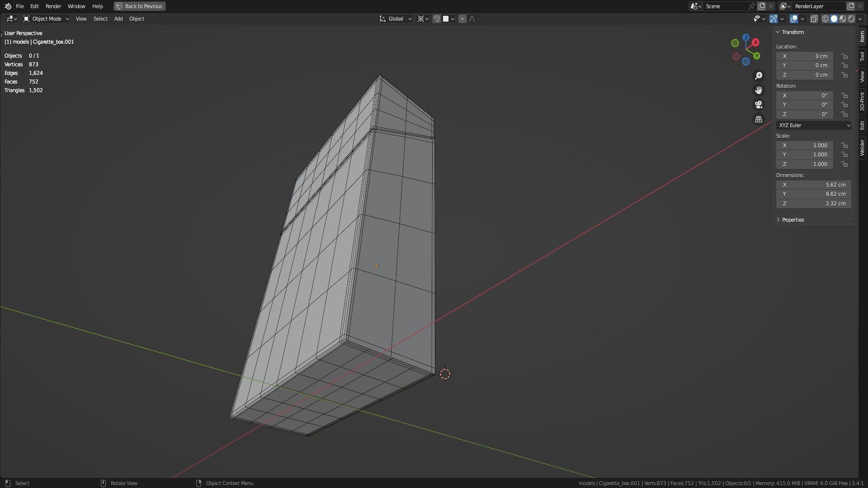The height and width of the screenshot is (488, 868).
Task: Open Global transform orientation dropdown
Action: [x=396, y=19]
